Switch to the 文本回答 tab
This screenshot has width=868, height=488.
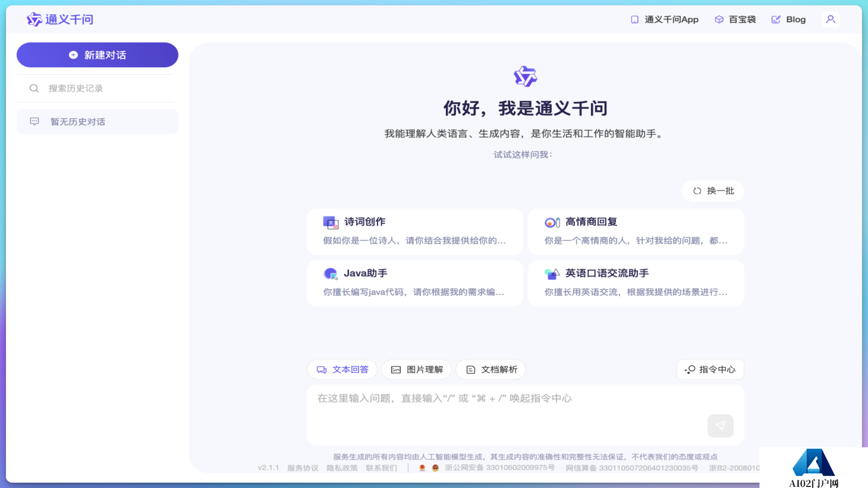pos(342,370)
